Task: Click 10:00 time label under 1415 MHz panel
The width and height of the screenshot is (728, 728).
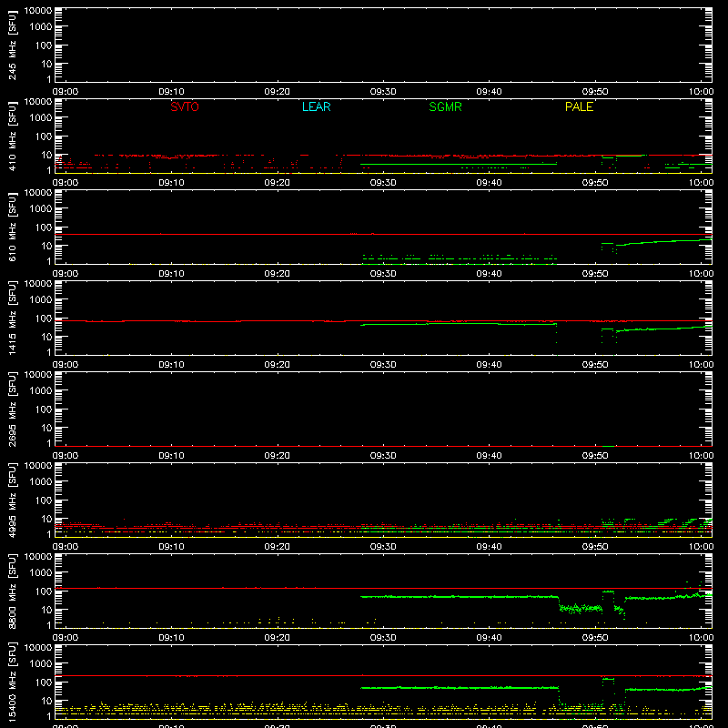Action: coord(701,365)
